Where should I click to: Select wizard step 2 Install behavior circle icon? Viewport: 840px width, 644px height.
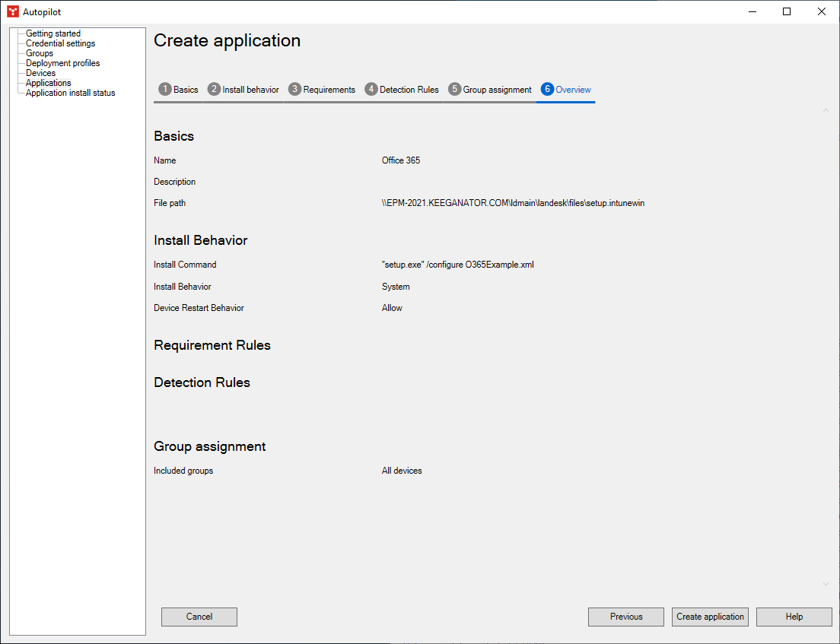point(215,89)
